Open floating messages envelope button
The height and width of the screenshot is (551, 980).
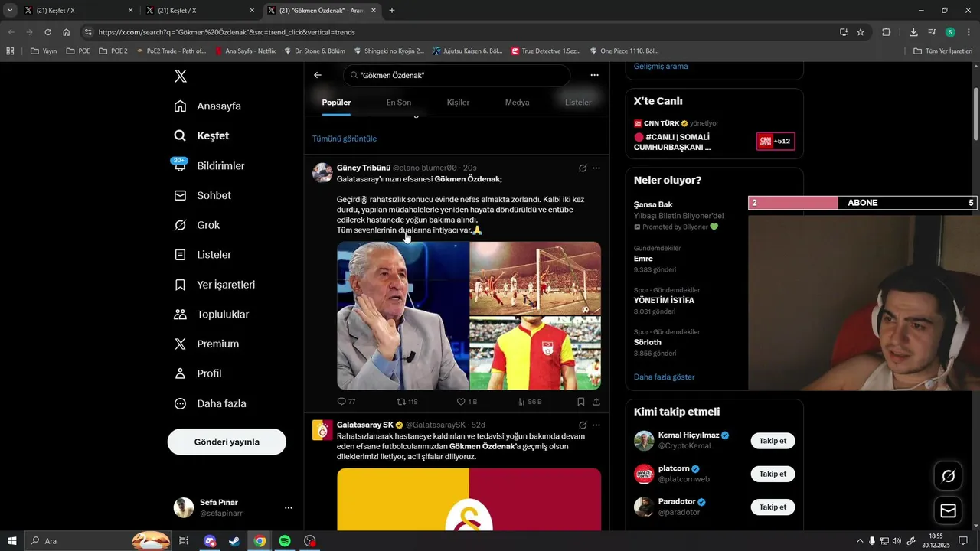coord(949,510)
